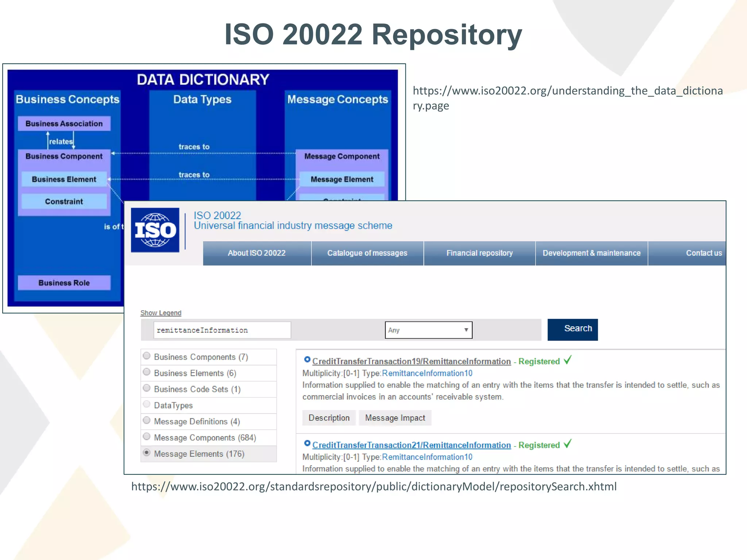Click the 'ISO 20022' site title text
The image size is (747, 560).
[x=217, y=215]
